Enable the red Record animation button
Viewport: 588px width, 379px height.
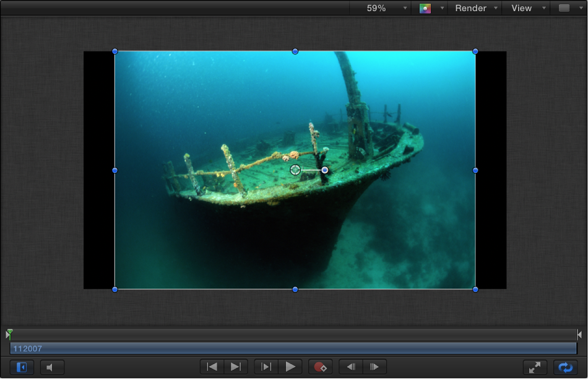click(320, 367)
